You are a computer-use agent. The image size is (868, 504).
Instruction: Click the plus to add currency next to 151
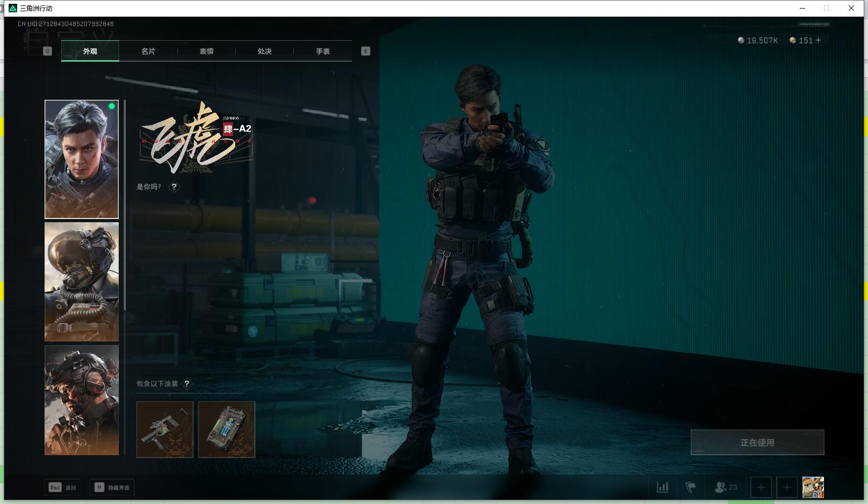[x=818, y=40]
